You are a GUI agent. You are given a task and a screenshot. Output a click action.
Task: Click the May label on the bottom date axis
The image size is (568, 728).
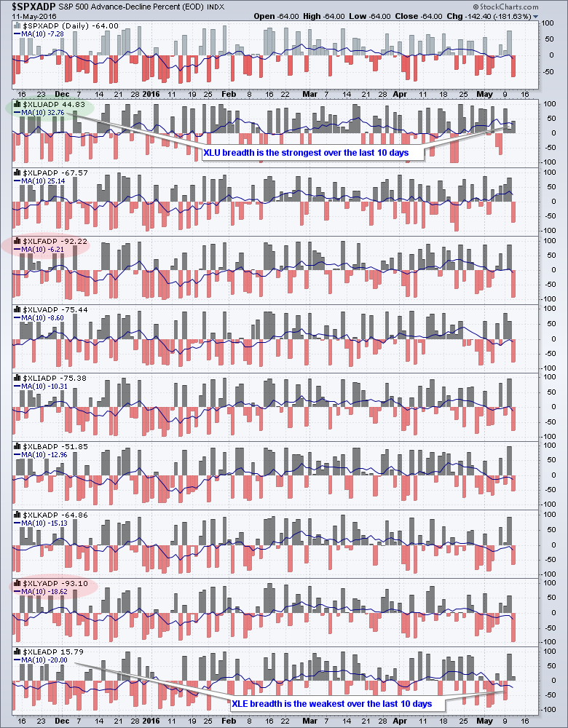click(485, 721)
